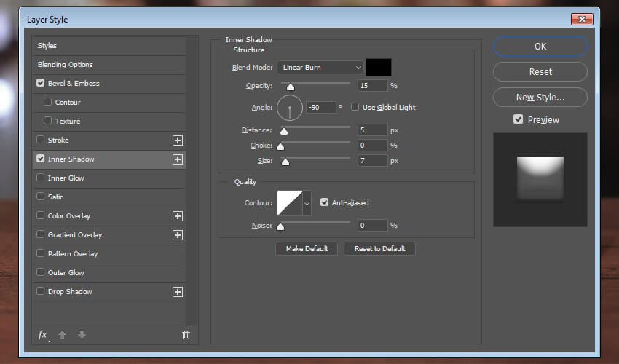Enable the Drop Shadow checkbox

(x=40, y=291)
